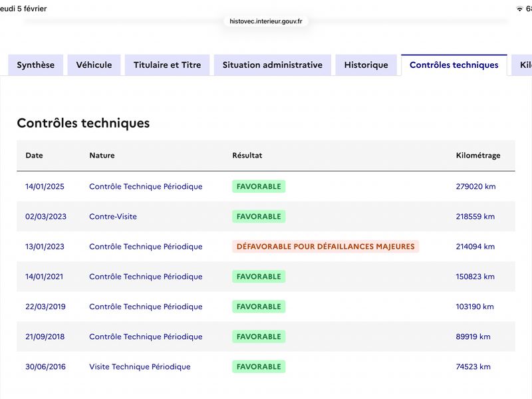
Task: Click the 74523 km mileage value
Action: point(473,367)
